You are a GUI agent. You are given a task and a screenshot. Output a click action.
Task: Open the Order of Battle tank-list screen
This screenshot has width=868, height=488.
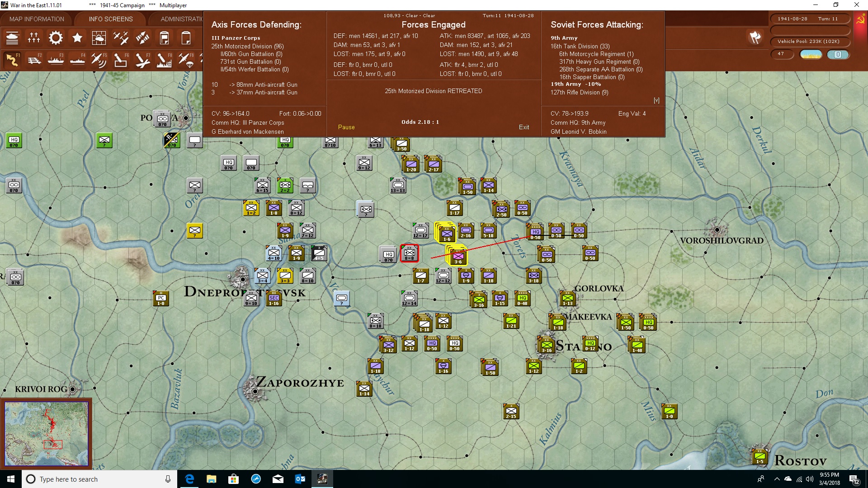pyautogui.click(x=12, y=38)
